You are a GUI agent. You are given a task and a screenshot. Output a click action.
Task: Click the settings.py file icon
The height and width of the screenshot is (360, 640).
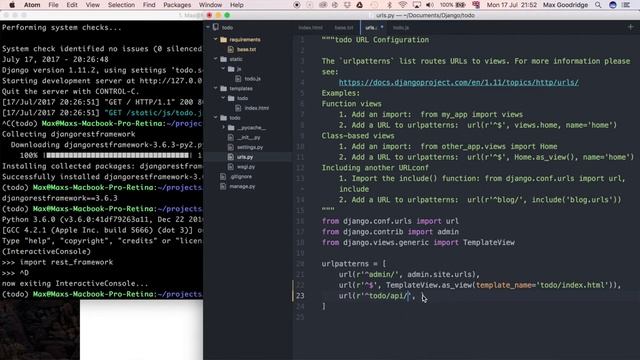point(231,147)
